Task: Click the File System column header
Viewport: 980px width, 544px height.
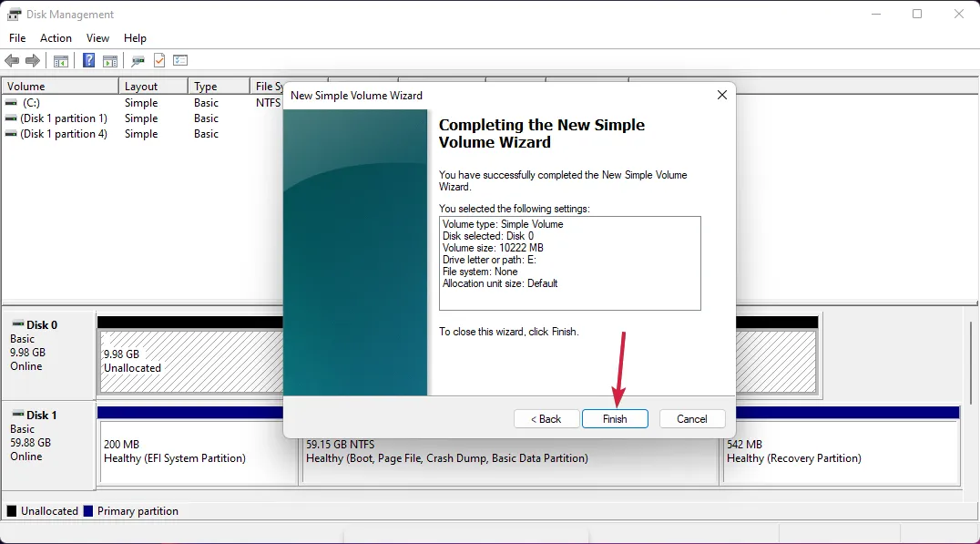Action: pos(268,87)
